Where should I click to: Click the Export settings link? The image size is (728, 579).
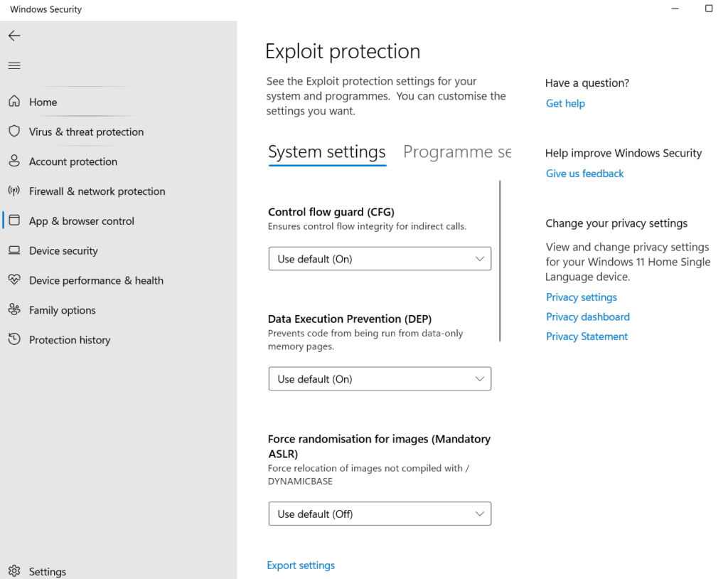[301, 565]
